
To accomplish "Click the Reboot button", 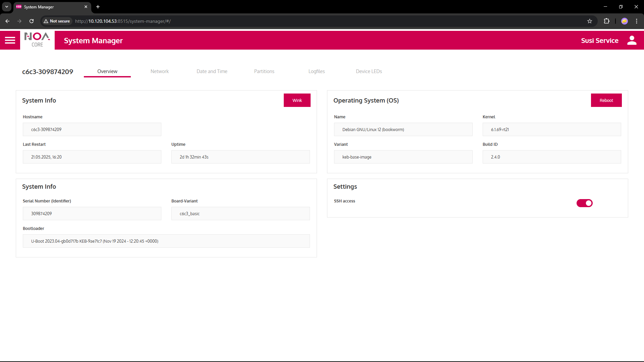I will tap(606, 100).
